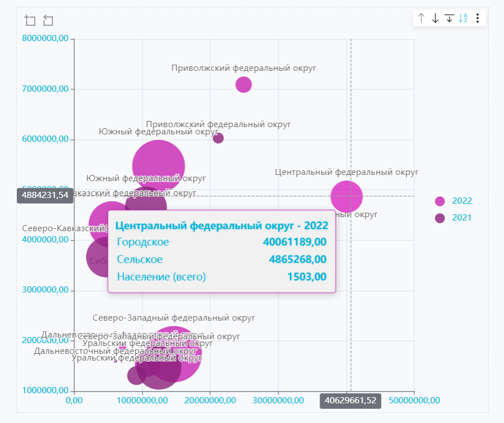Click the 50000000,00 X-axis label
The image size is (504, 423).
(415, 400)
